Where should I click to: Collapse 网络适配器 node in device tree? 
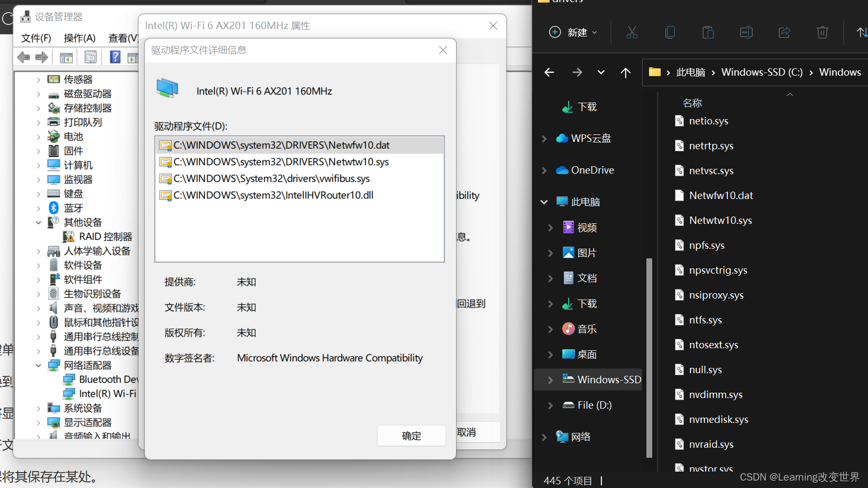pyautogui.click(x=38, y=365)
